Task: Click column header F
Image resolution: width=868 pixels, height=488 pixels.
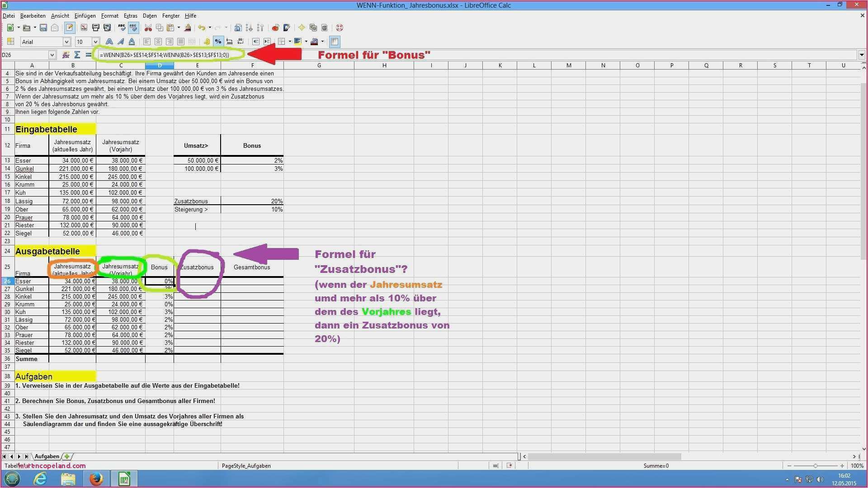Action: pyautogui.click(x=252, y=66)
